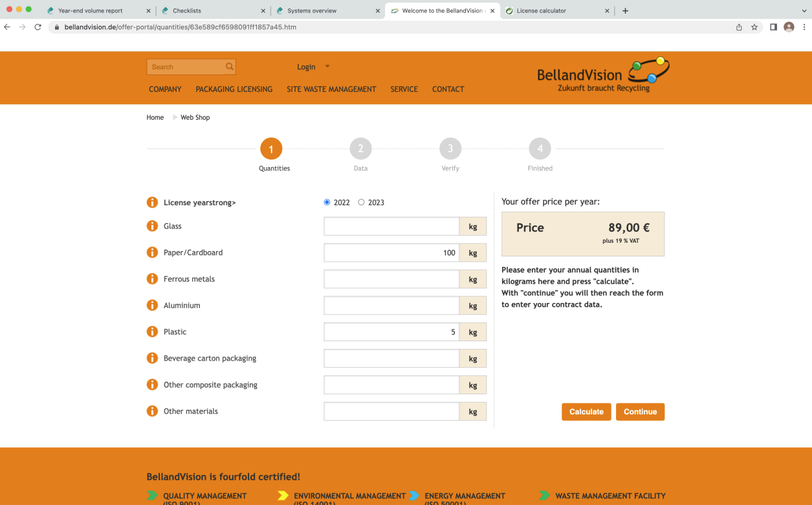Click the search magnifier icon
The image size is (812, 505).
(229, 67)
